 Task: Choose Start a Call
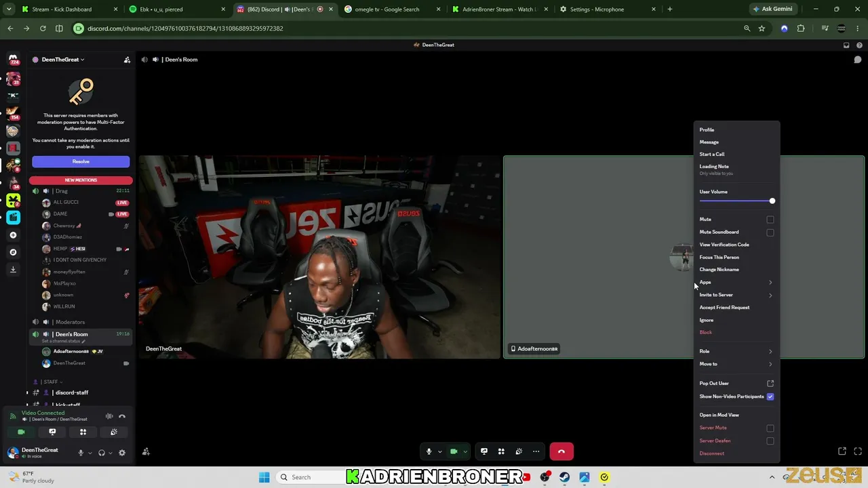pyautogui.click(x=736, y=155)
